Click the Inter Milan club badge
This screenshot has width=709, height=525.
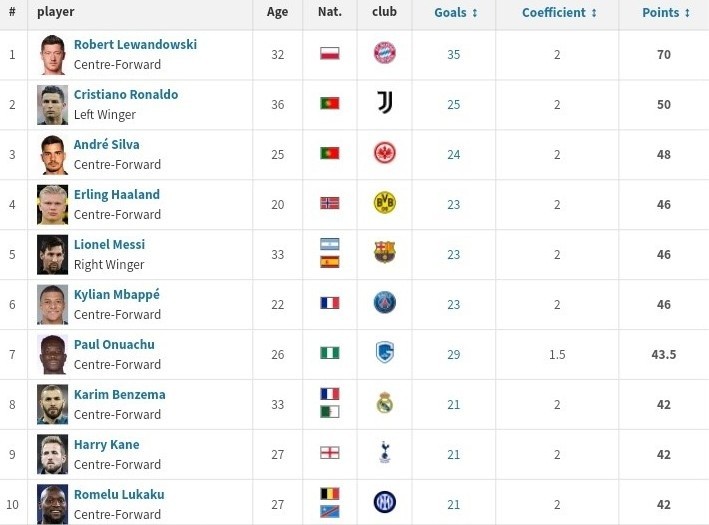click(x=385, y=503)
